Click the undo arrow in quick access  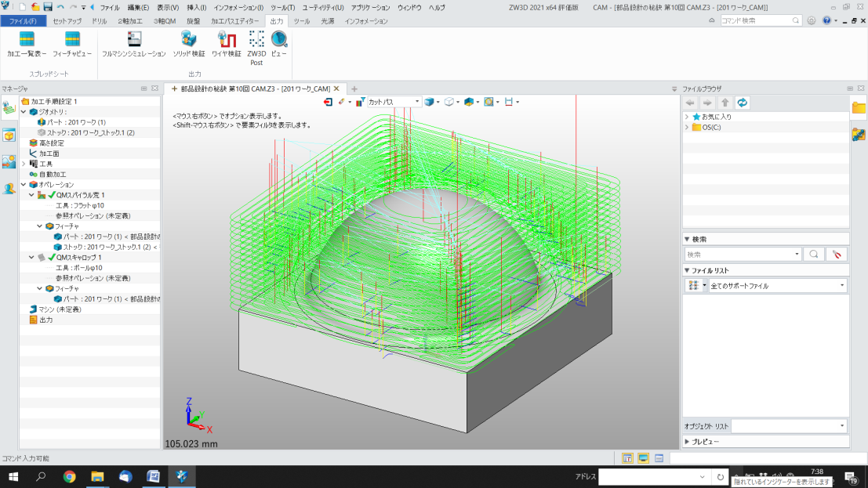pos(60,7)
